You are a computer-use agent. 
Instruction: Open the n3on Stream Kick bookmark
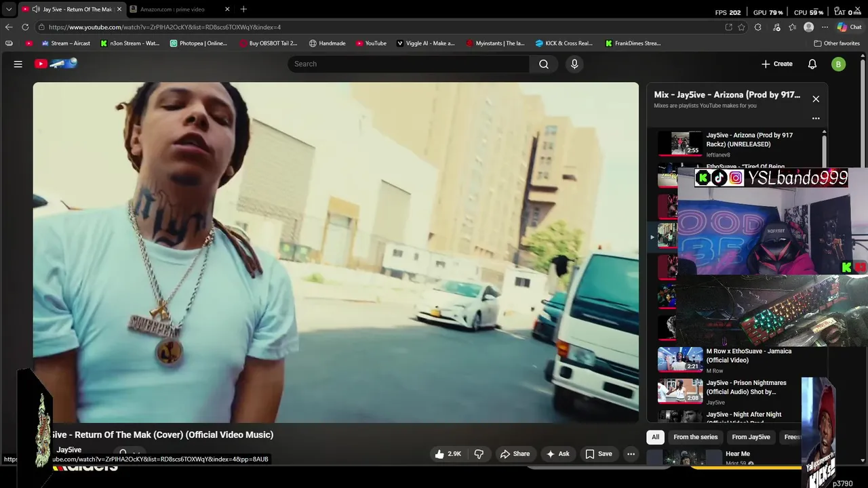[130, 43]
